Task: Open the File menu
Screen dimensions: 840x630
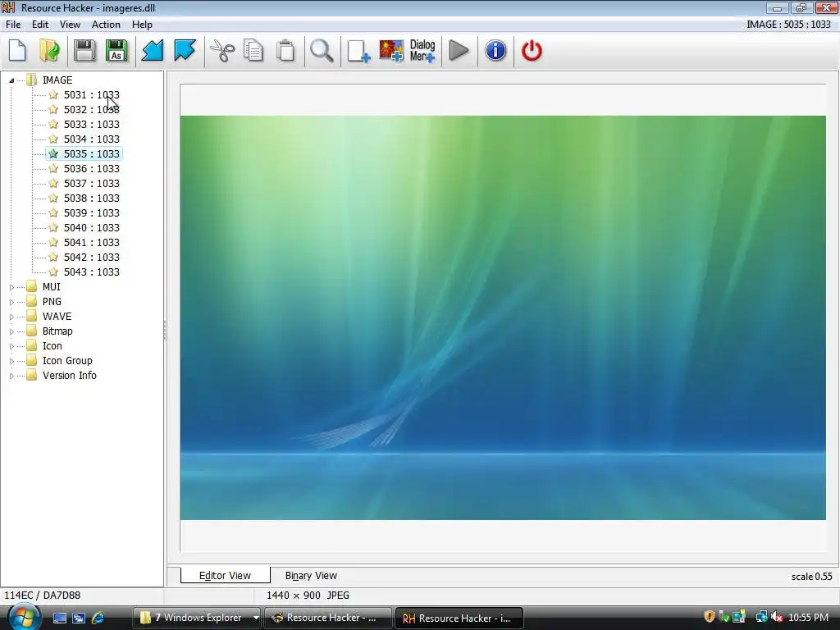Action: click(x=13, y=25)
